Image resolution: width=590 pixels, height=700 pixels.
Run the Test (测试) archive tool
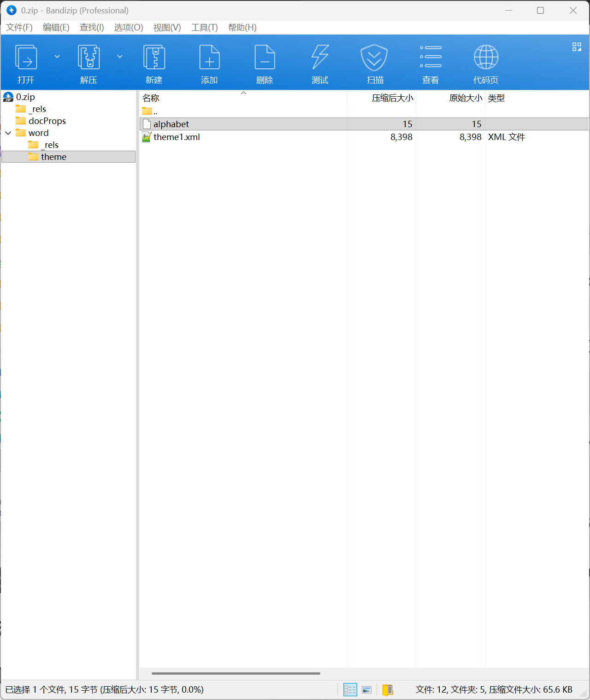[320, 58]
